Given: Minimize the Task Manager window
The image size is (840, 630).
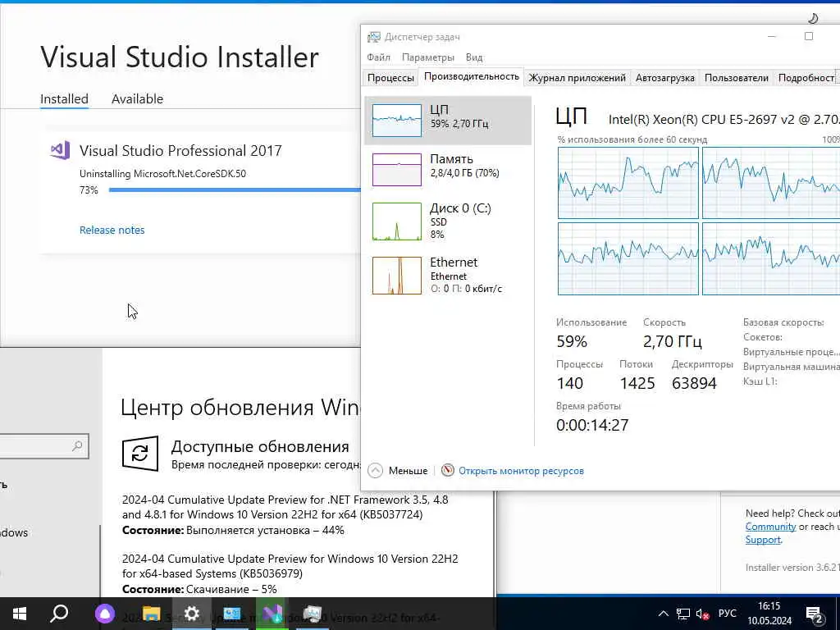Looking at the screenshot, I should coord(772,36).
